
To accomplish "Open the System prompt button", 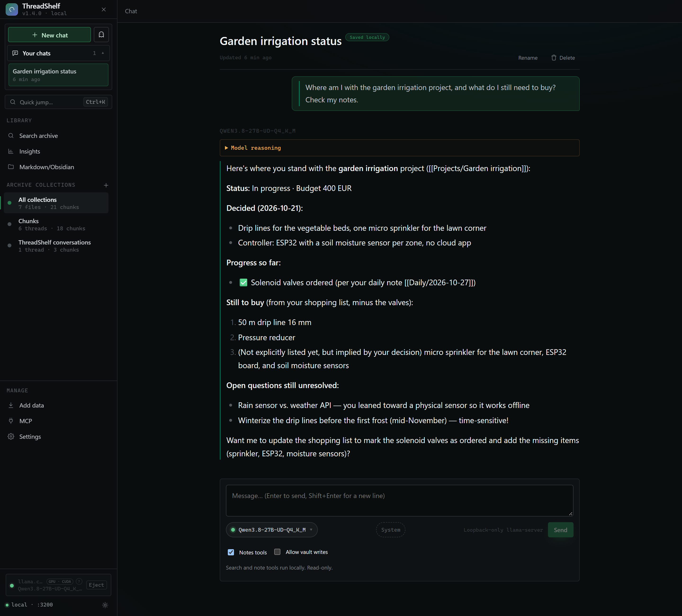I will 390,530.
